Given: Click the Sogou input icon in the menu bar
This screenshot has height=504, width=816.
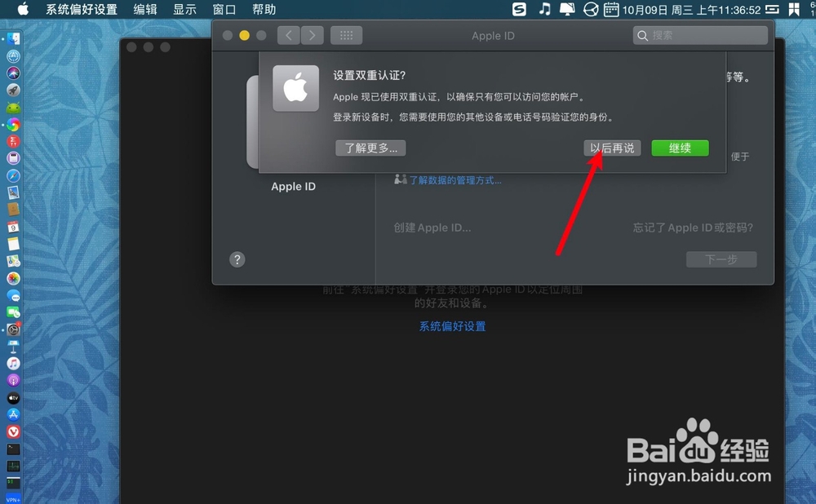Looking at the screenshot, I should 519,9.
